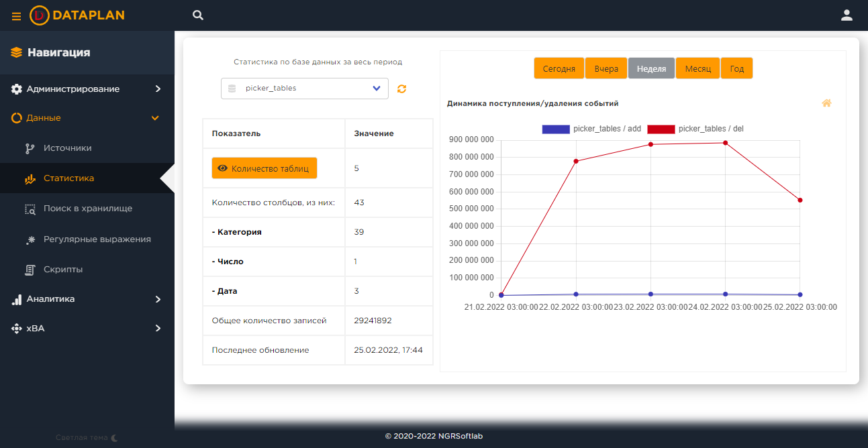Click the DATAPLAN logo
This screenshot has width=868, height=448.
[77, 15]
